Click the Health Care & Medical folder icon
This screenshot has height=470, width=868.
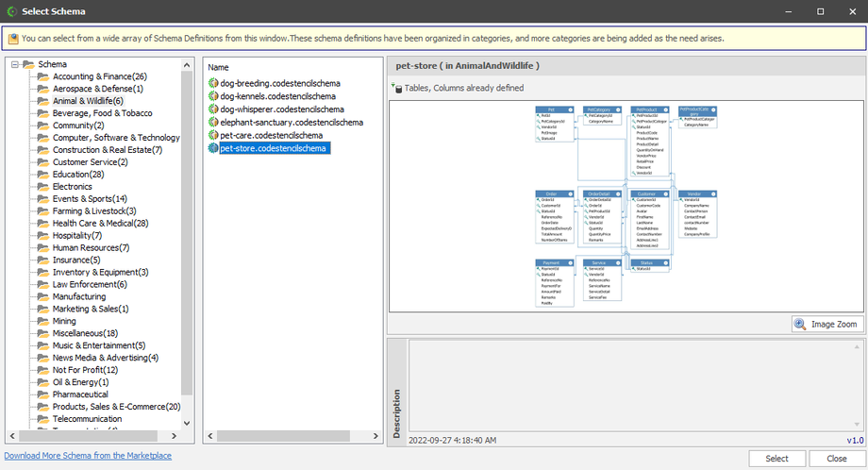tap(42, 224)
